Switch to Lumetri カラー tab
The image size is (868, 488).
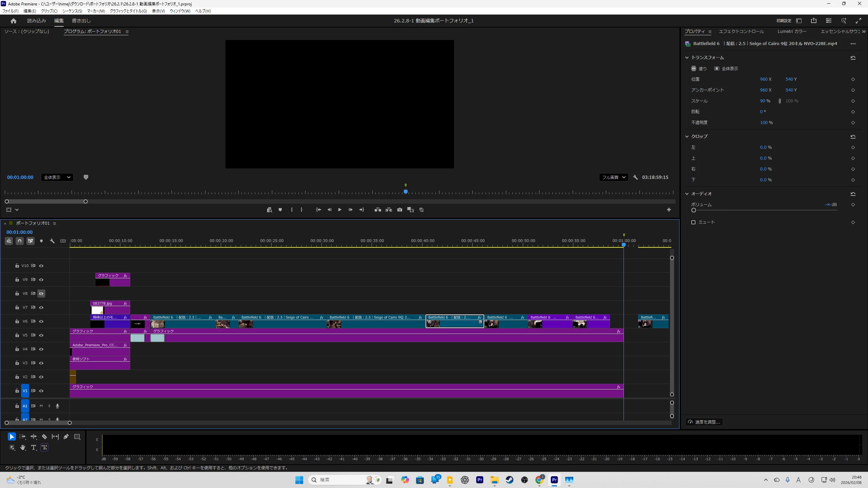click(x=792, y=32)
